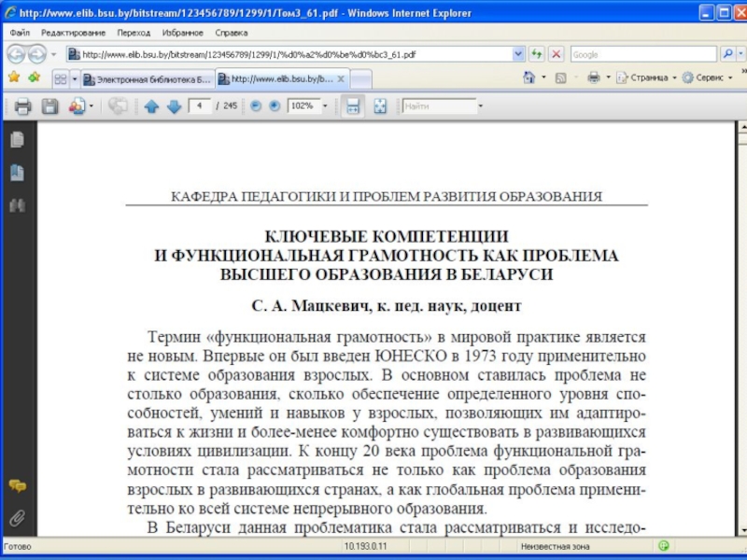Viewport: 747px width, 560px height.
Task: Minimize the Internet Explorer window
Action: click(x=707, y=12)
